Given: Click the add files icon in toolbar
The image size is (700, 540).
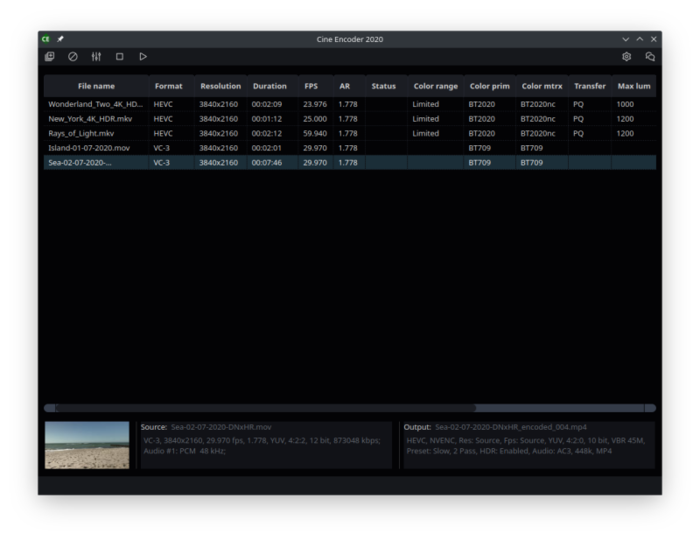Looking at the screenshot, I should 49,57.
